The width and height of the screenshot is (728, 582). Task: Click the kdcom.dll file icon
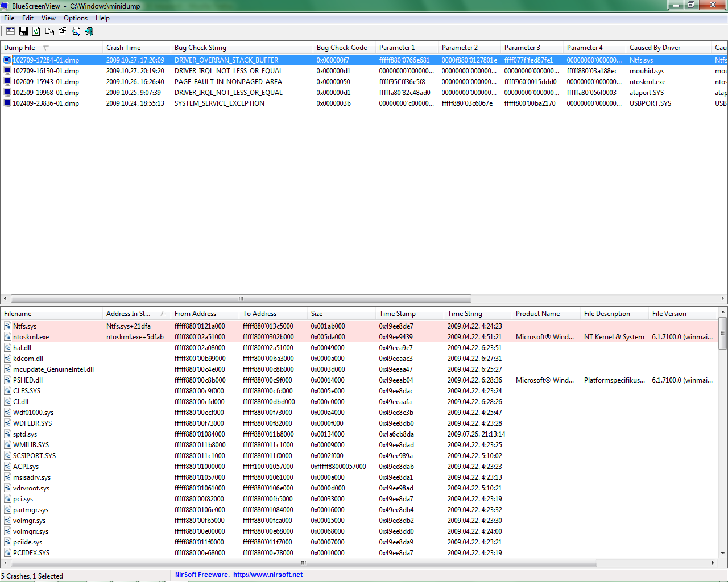coord(7,359)
